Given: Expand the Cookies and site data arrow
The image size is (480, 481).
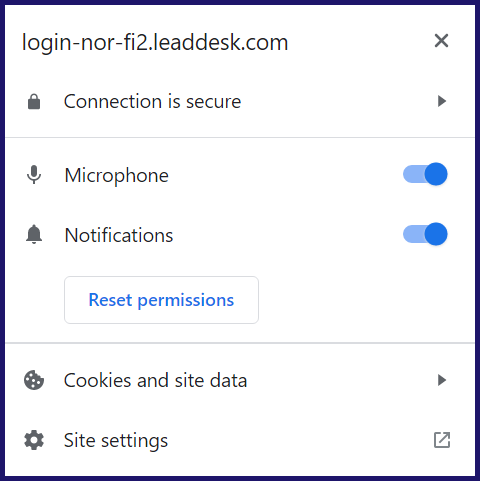Looking at the screenshot, I should [x=442, y=380].
